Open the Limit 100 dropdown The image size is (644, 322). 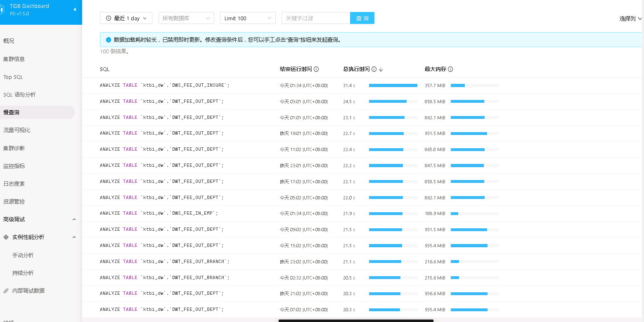(247, 18)
